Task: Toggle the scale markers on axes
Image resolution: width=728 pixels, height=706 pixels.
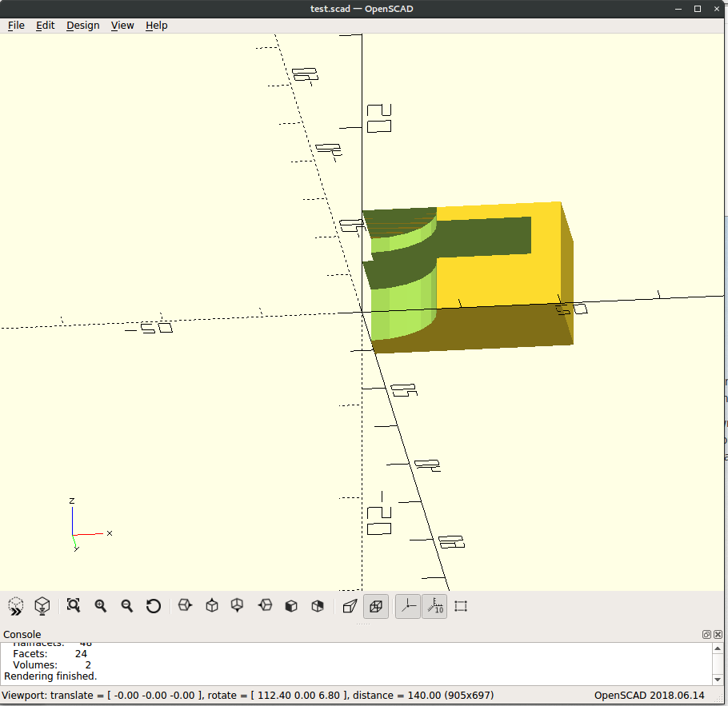Action: 434,606
